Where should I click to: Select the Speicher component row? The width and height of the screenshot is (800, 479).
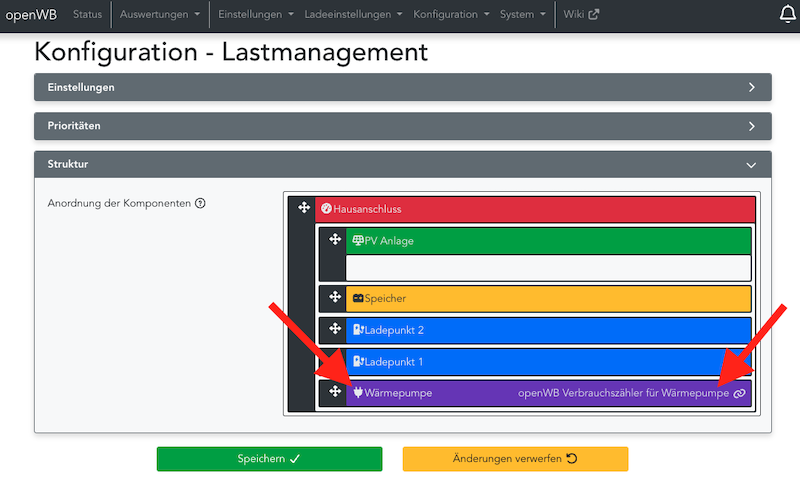click(548, 298)
